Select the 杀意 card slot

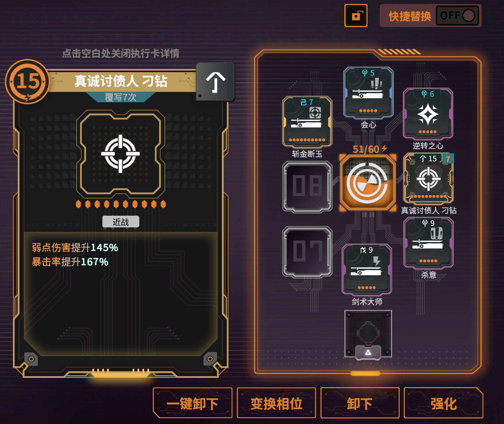[x=428, y=243]
